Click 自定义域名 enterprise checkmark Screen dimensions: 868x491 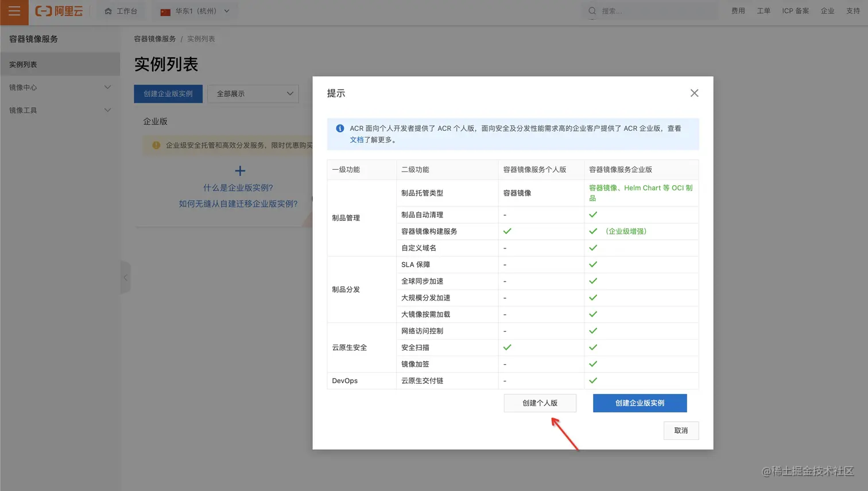click(593, 248)
